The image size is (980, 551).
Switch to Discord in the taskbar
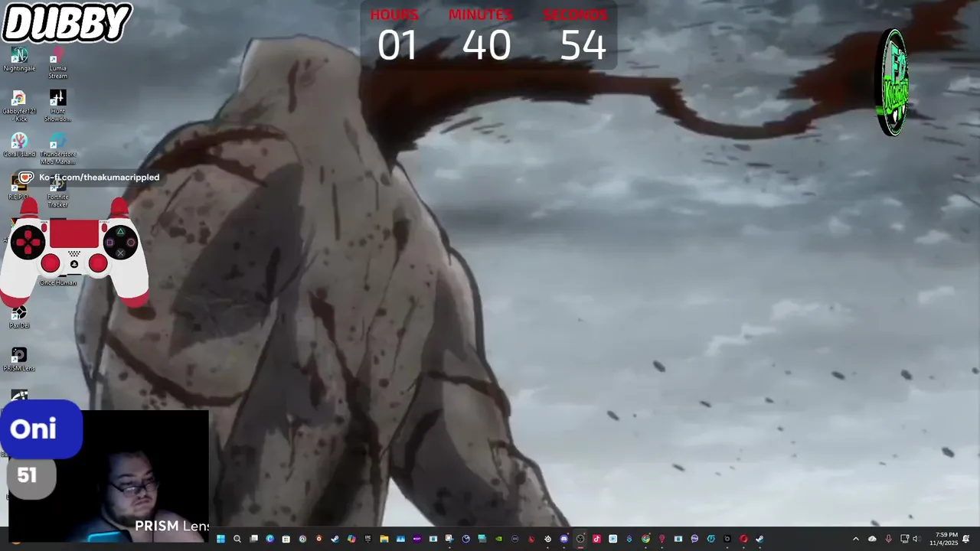click(563, 539)
